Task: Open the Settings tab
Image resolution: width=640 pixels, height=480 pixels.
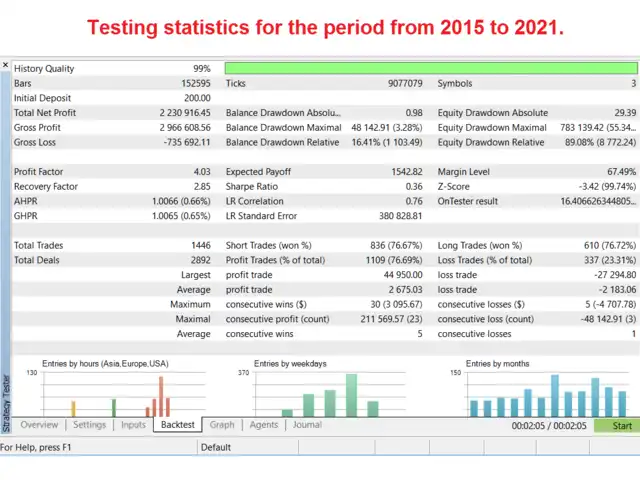Action: [x=89, y=425]
